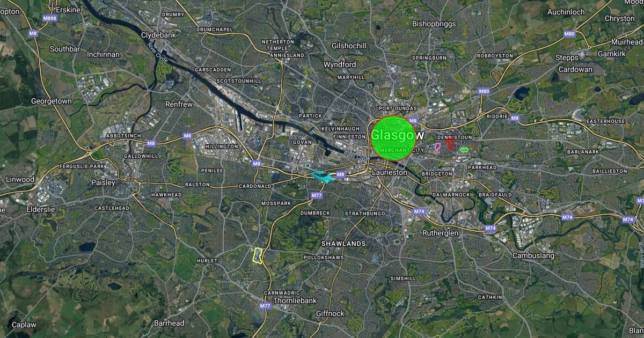Screen dimensions: 644x338
Task: Click the M8 shield near Hillington
Action: point(187,136)
